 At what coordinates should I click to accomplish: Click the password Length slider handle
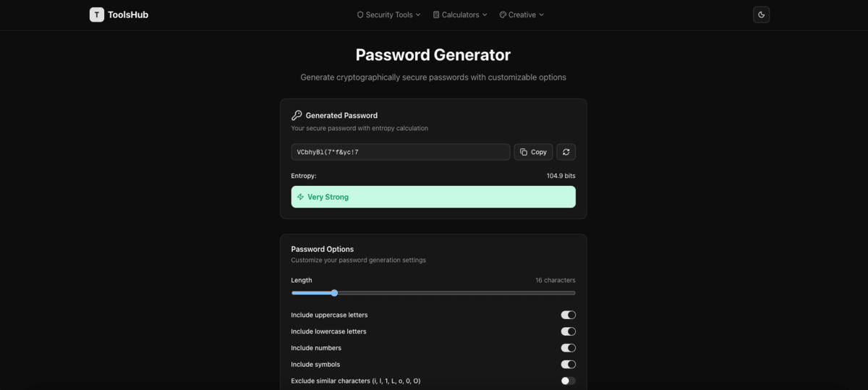pyautogui.click(x=334, y=293)
